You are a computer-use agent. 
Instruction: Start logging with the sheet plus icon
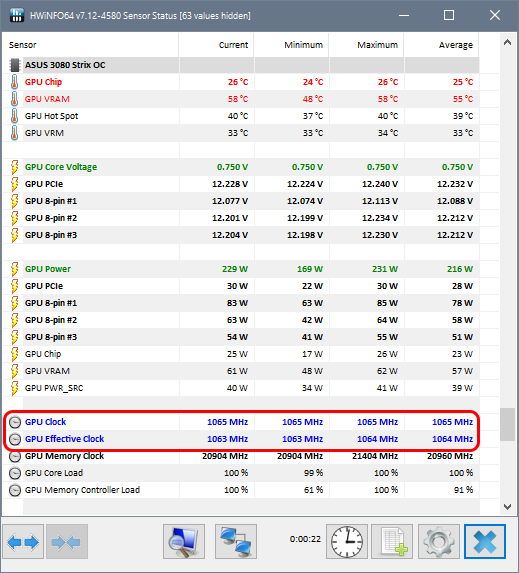(392, 542)
